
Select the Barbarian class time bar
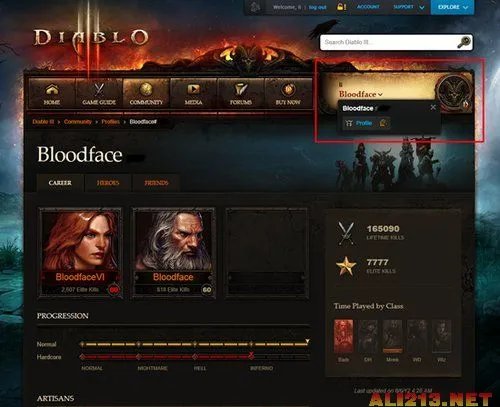(344, 336)
